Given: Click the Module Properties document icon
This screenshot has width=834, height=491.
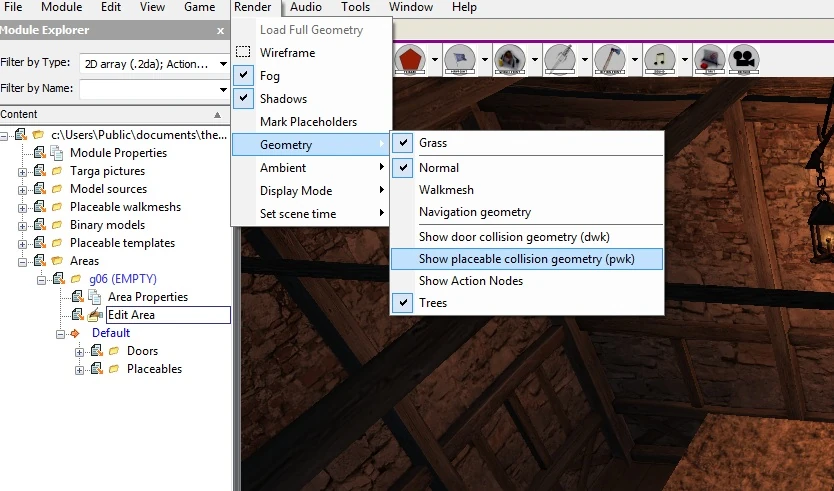Looking at the screenshot, I should pos(56,153).
